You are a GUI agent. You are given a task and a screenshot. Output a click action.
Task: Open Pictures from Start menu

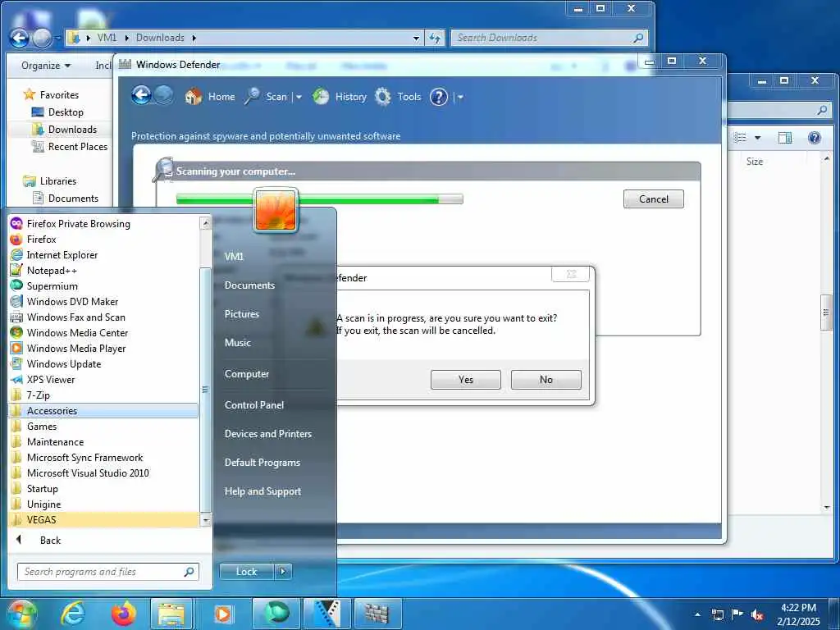[x=242, y=314]
